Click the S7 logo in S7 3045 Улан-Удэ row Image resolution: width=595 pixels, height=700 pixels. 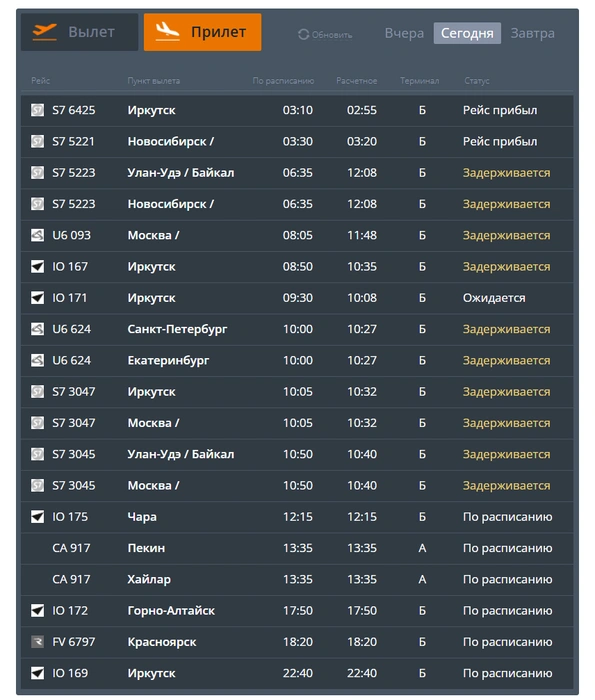[37, 454]
